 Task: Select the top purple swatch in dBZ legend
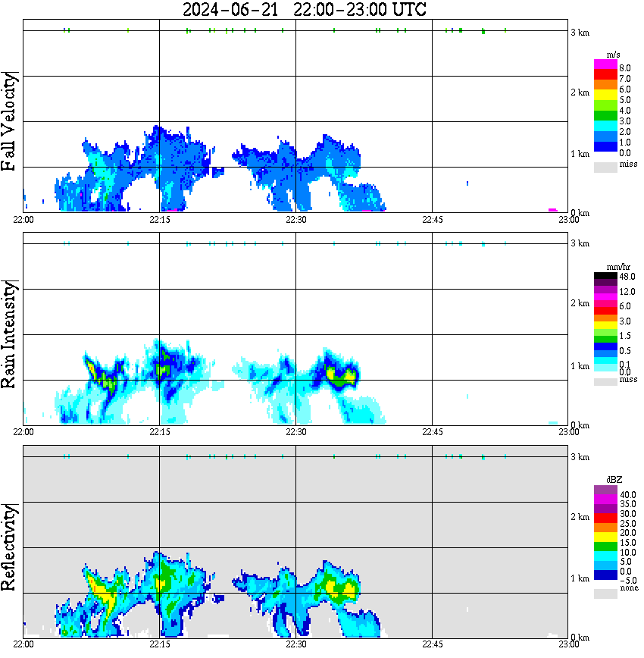click(x=605, y=490)
